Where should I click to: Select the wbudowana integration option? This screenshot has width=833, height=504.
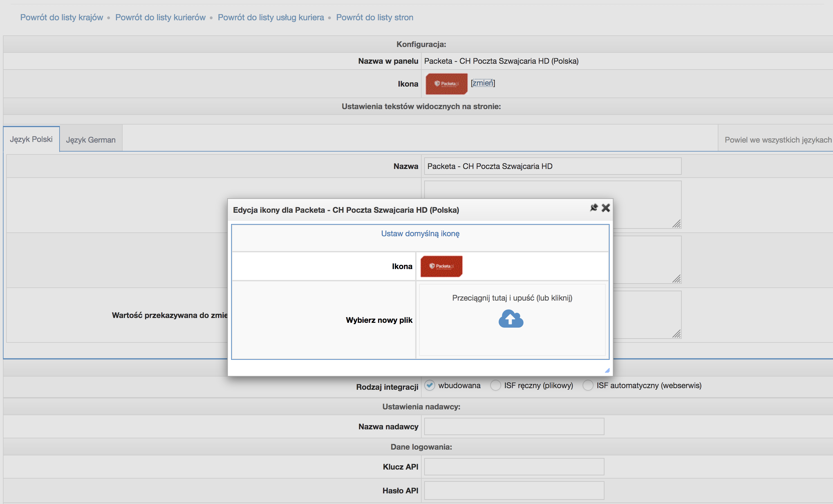(430, 385)
